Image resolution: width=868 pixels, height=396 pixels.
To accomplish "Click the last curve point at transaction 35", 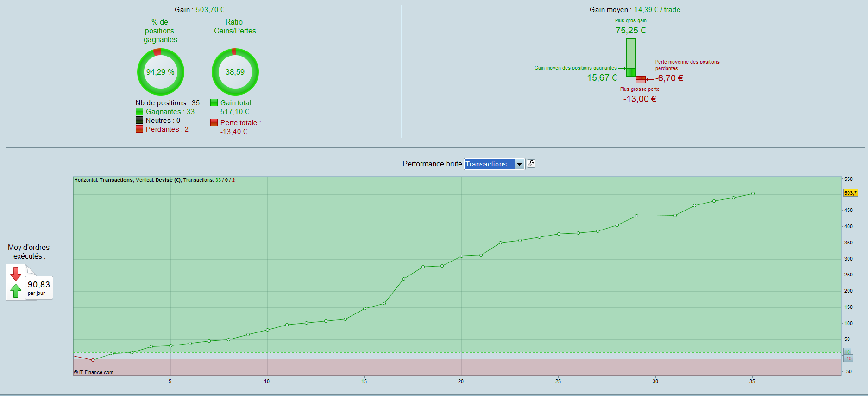I will (x=753, y=194).
